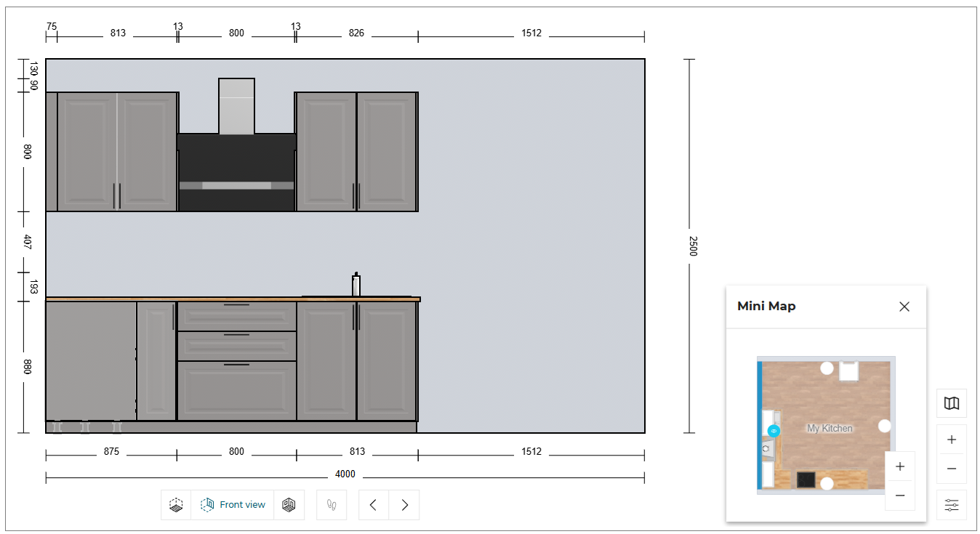Switch to 3D perspective view
Viewport: 980px width, 534px height.
coord(289,504)
